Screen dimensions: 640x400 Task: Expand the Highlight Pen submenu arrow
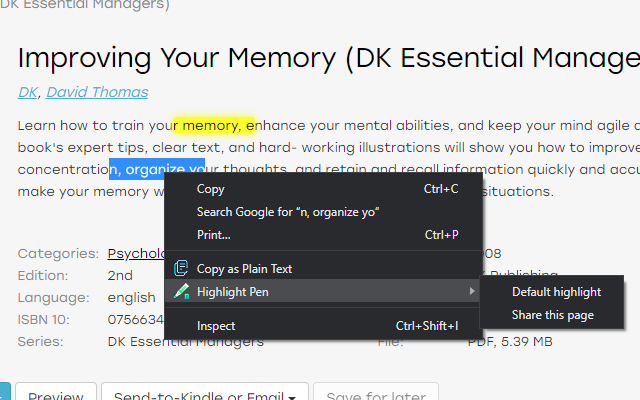click(472, 292)
